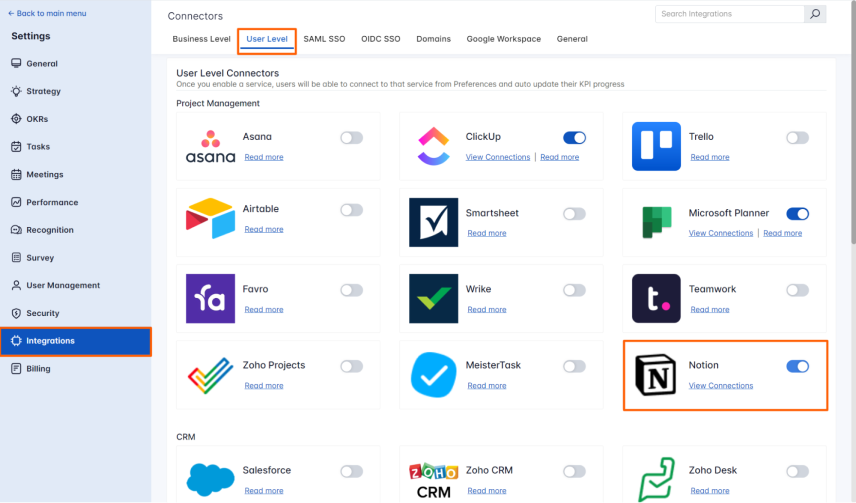Enable the Salesforce toggle
The height and width of the screenshot is (503, 856).
pos(352,471)
